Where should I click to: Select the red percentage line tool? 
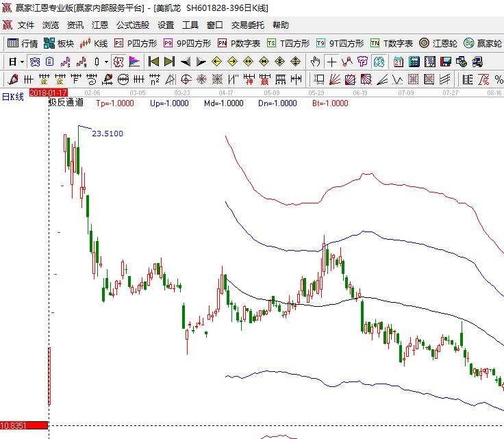pyautogui.click(x=483, y=79)
